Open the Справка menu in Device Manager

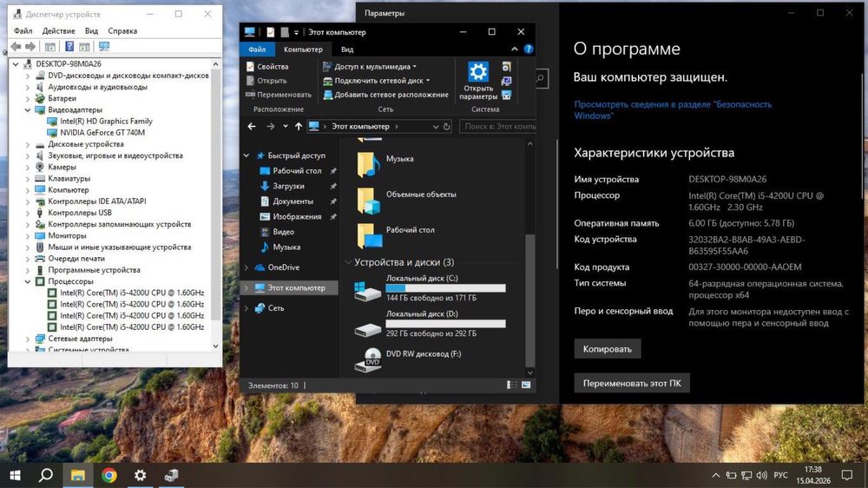(122, 31)
